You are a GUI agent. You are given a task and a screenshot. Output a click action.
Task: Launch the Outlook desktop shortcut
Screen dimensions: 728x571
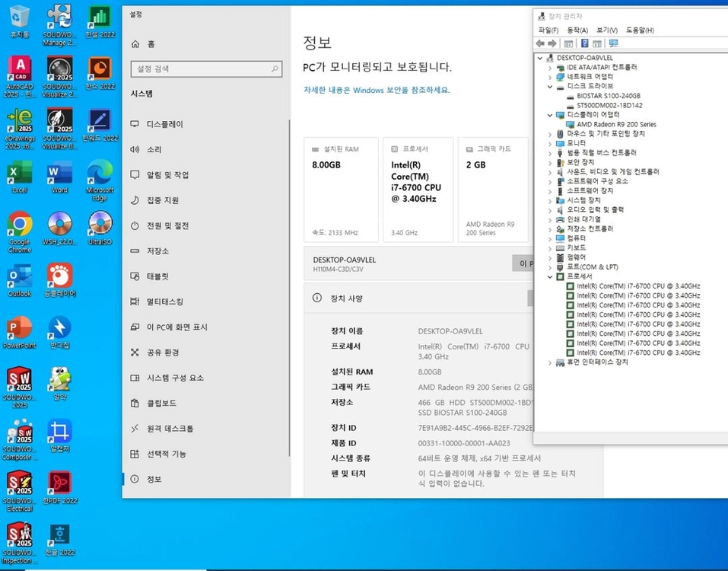tap(20, 280)
